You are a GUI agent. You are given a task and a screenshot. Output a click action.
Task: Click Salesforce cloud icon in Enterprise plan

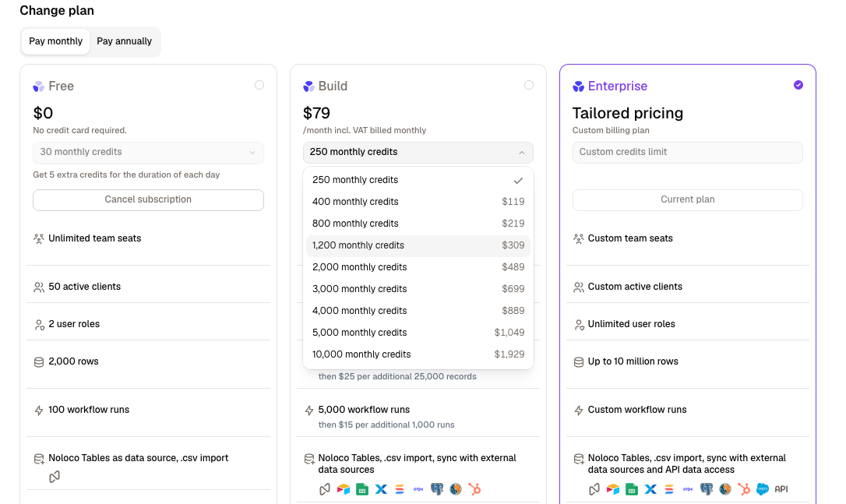click(x=763, y=489)
